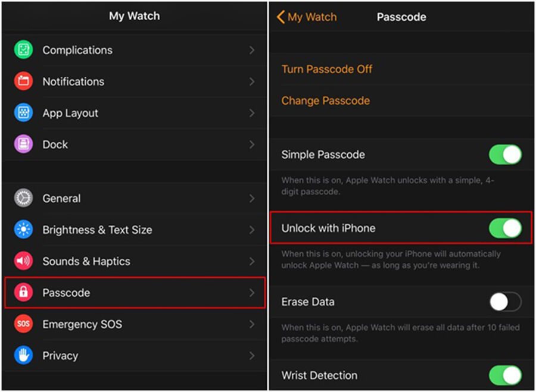Select the Notifications bell icon
536x392 pixels.
tap(23, 81)
